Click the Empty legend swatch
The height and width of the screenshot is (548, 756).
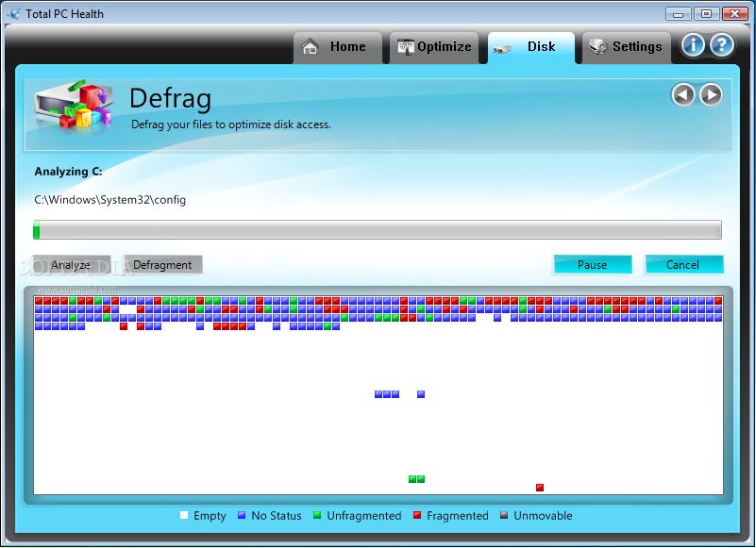coord(184,515)
